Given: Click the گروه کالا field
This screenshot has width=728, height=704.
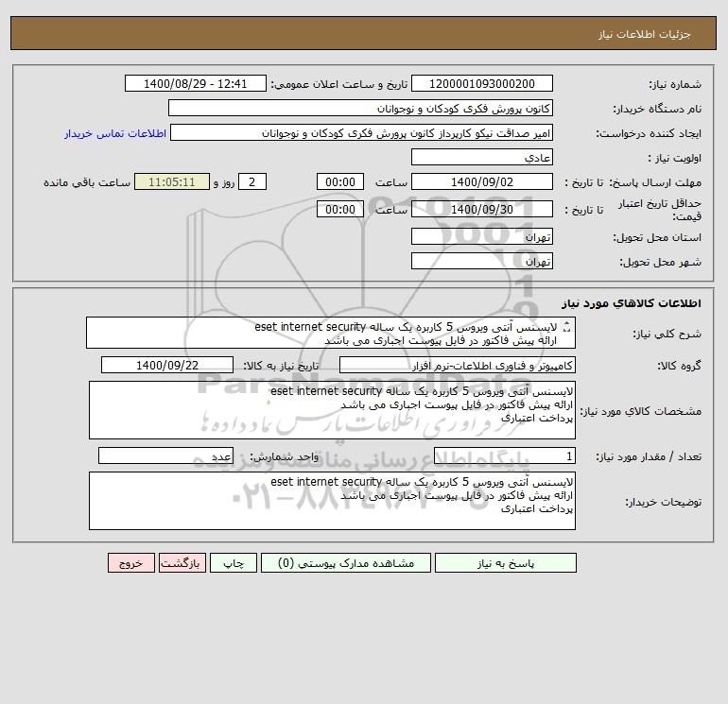Looking at the screenshot, I should coord(458,365).
